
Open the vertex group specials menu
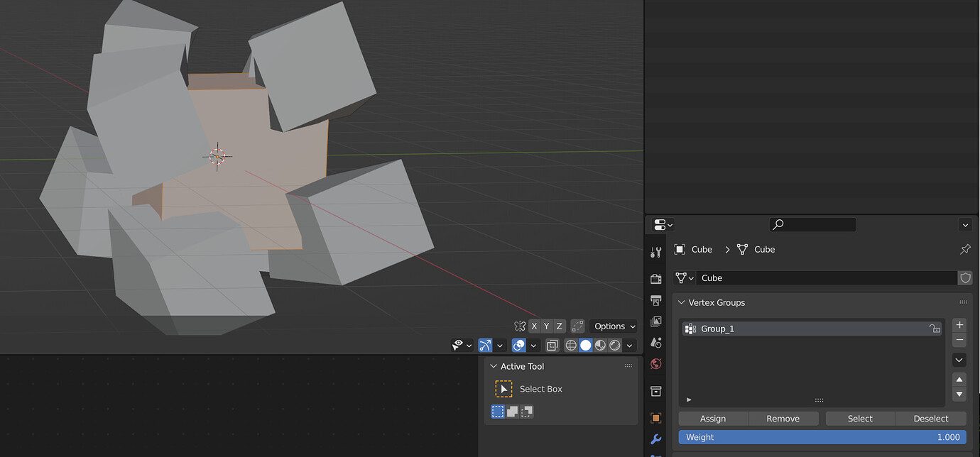pyautogui.click(x=959, y=360)
